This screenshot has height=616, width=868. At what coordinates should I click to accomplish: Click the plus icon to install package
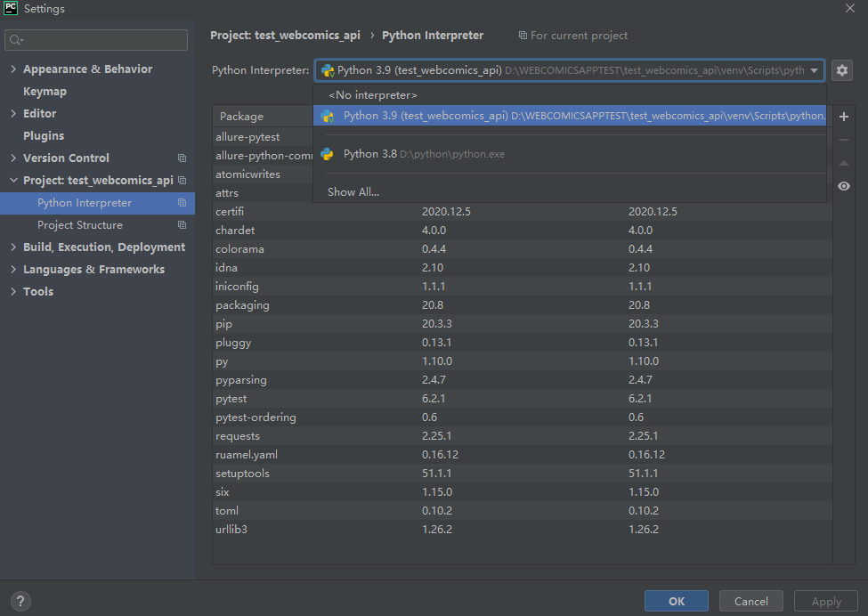(x=844, y=117)
